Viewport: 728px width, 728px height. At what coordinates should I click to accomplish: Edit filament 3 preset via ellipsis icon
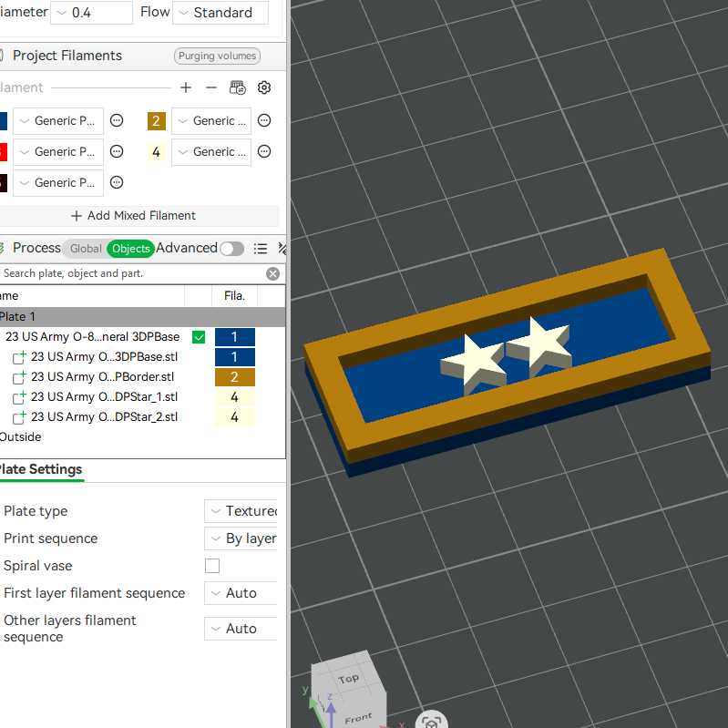(x=117, y=151)
